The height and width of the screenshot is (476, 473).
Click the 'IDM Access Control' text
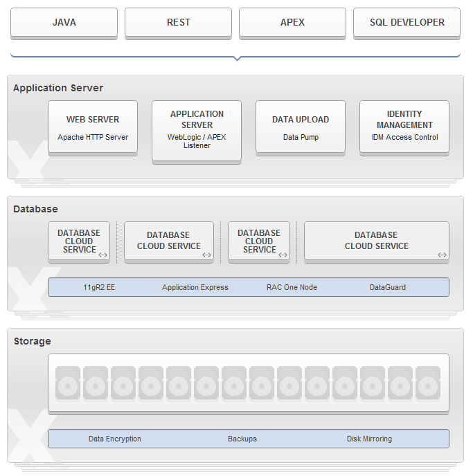pyautogui.click(x=405, y=137)
